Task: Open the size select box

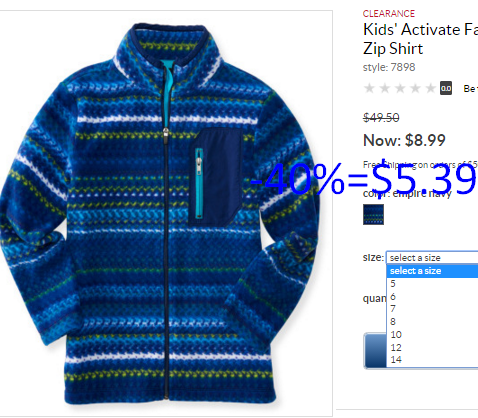Action: click(432, 257)
